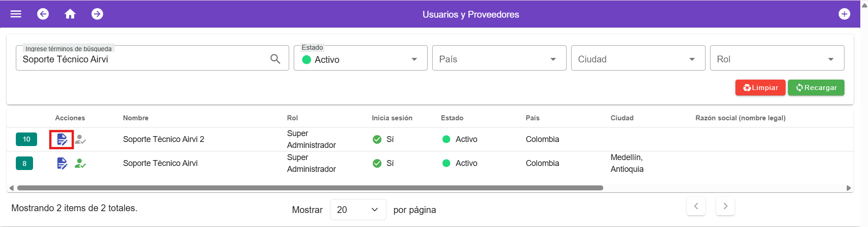Toggle green user status icon for row 8
The image size is (868, 227).
80,163
